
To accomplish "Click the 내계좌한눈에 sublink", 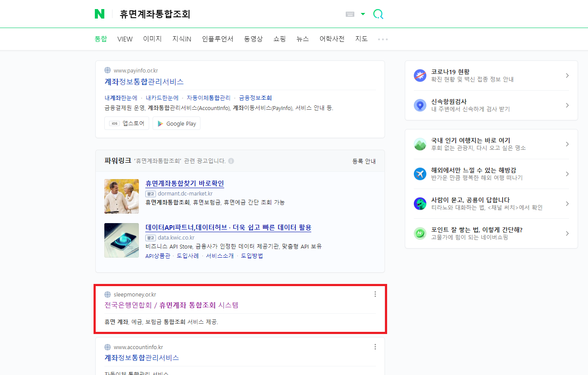I will coord(121,98).
